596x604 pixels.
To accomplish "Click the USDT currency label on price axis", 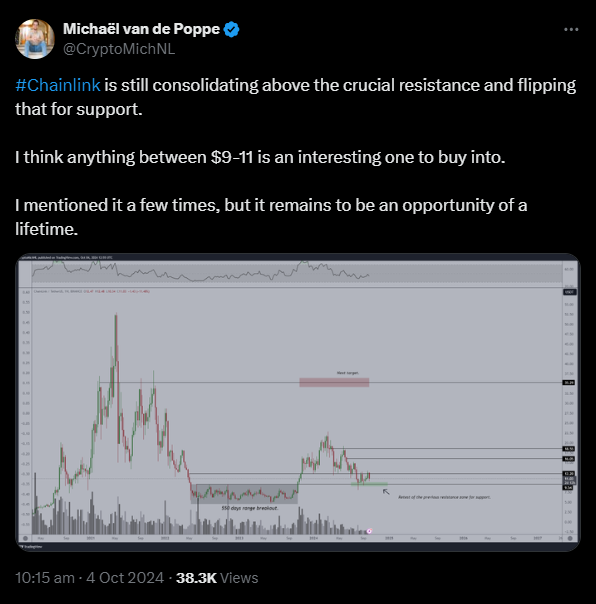I will coord(569,292).
